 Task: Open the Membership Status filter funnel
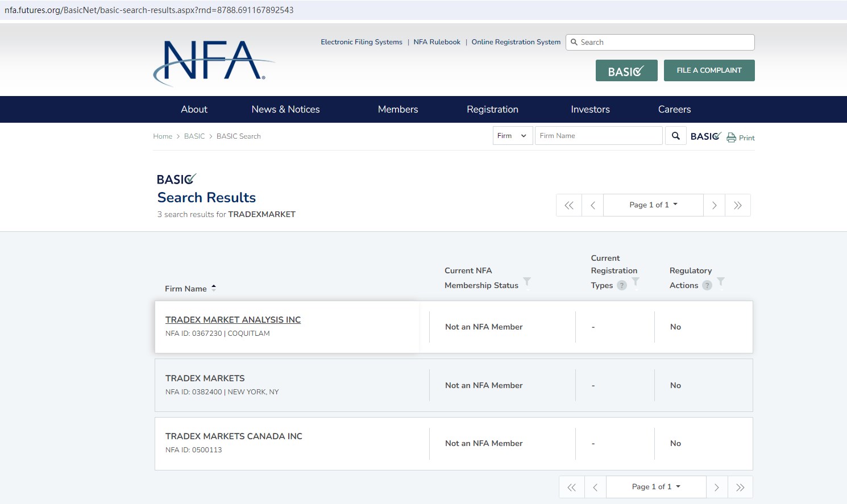tap(527, 282)
